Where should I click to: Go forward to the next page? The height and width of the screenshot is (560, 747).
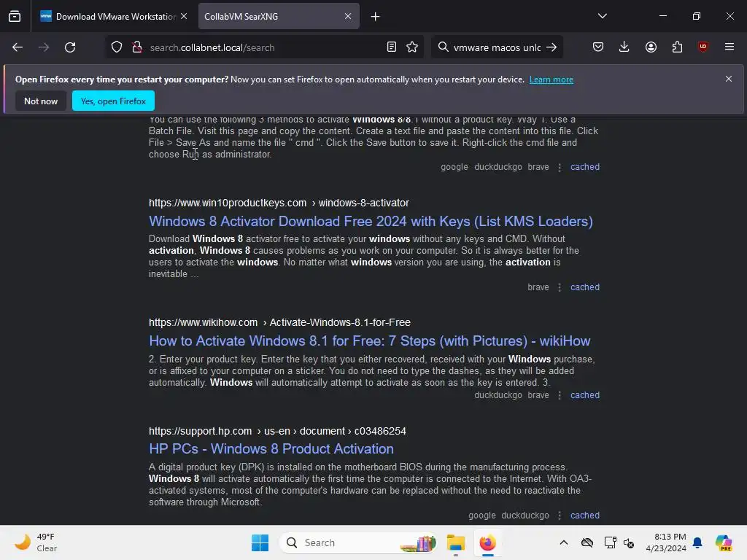tap(44, 47)
